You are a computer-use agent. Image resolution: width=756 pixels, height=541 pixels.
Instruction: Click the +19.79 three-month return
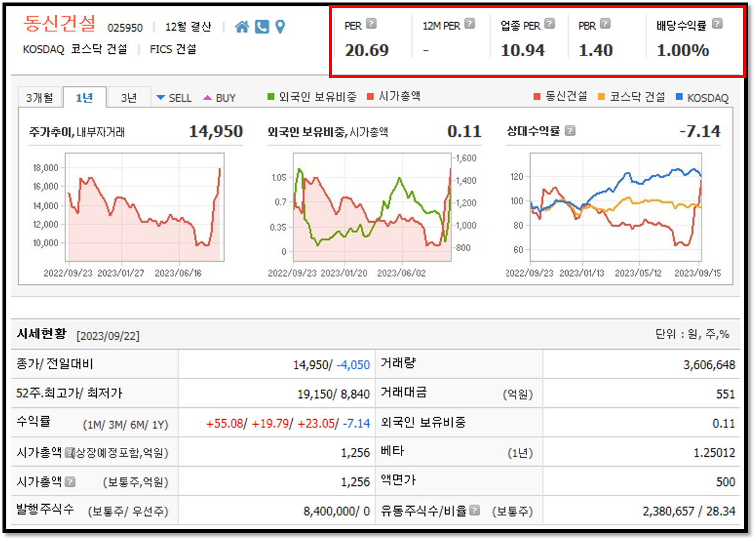270,424
